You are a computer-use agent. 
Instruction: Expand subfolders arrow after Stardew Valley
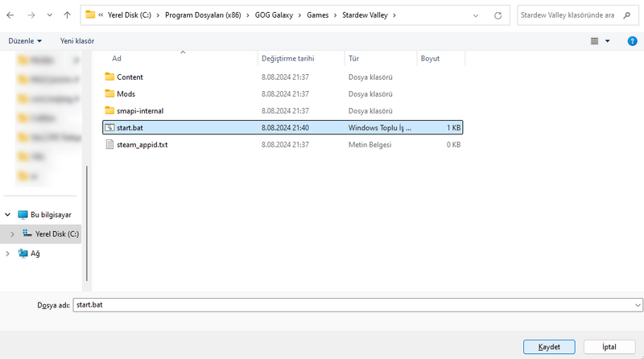point(394,15)
